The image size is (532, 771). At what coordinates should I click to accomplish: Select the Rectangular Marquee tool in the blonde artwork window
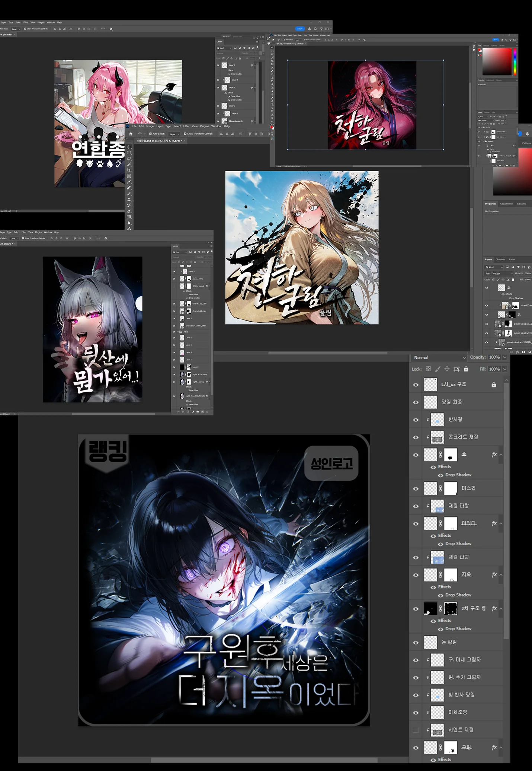pyautogui.click(x=129, y=153)
